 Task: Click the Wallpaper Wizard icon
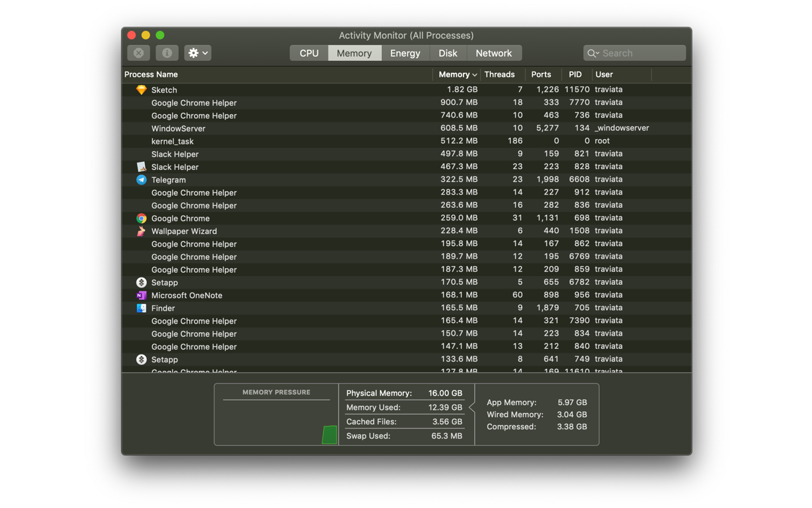click(x=142, y=231)
